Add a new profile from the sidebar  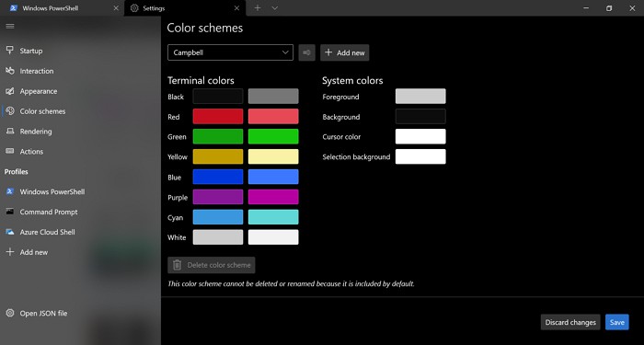click(81, 252)
